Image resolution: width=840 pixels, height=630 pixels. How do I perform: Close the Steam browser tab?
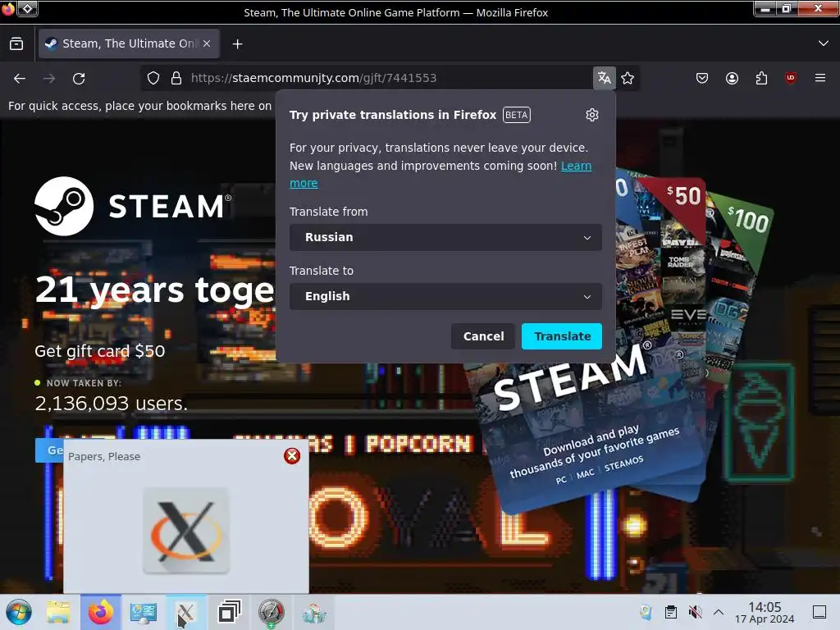tap(207, 44)
